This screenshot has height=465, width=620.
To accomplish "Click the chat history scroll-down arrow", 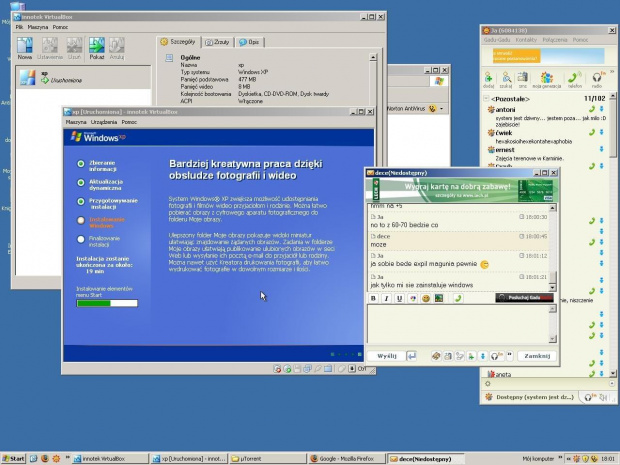I will (553, 288).
